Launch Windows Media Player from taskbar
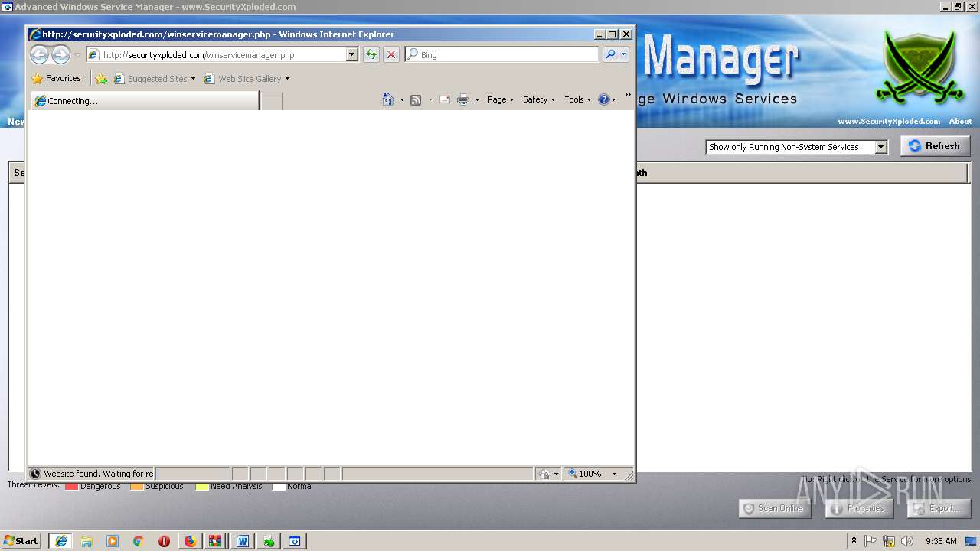Screen dimensions: 980x551 coord(113,541)
